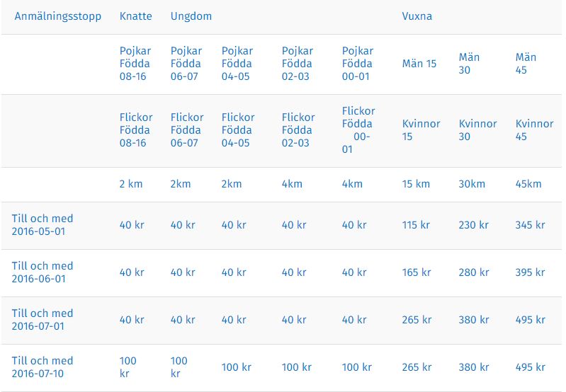Screen dimensions: 566x392
Task: Select the Män 45 cell
Action: pos(526,64)
